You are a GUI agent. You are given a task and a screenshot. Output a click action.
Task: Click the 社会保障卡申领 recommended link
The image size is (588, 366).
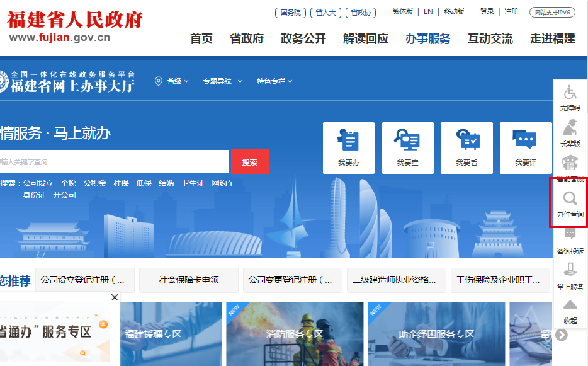click(x=189, y=280)
